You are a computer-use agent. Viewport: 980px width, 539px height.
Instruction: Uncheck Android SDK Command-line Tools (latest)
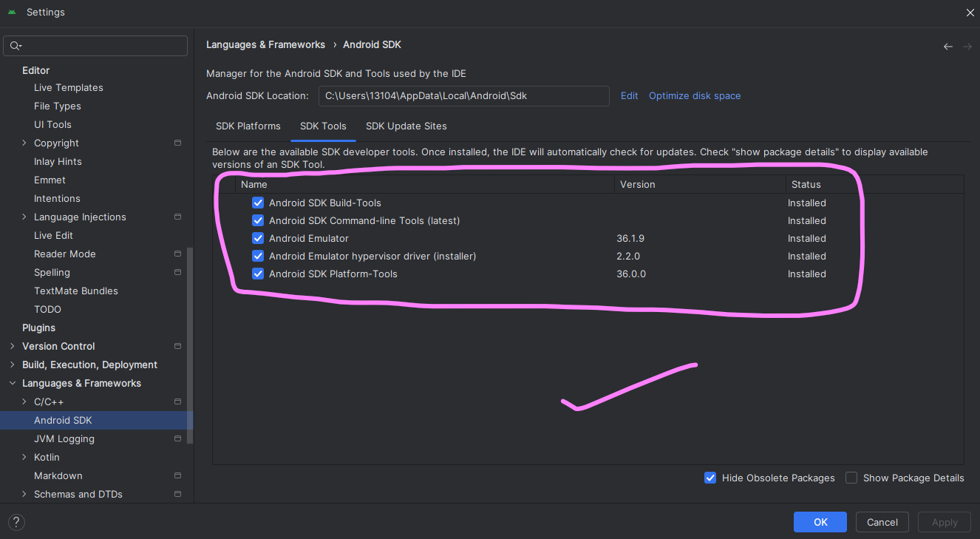point(258,220)
